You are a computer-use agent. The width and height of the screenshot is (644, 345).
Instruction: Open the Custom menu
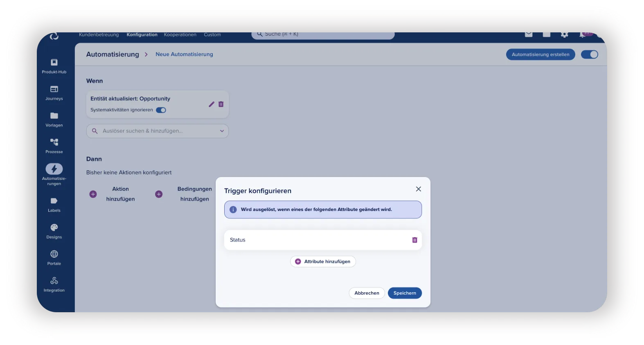pos(212,35)
